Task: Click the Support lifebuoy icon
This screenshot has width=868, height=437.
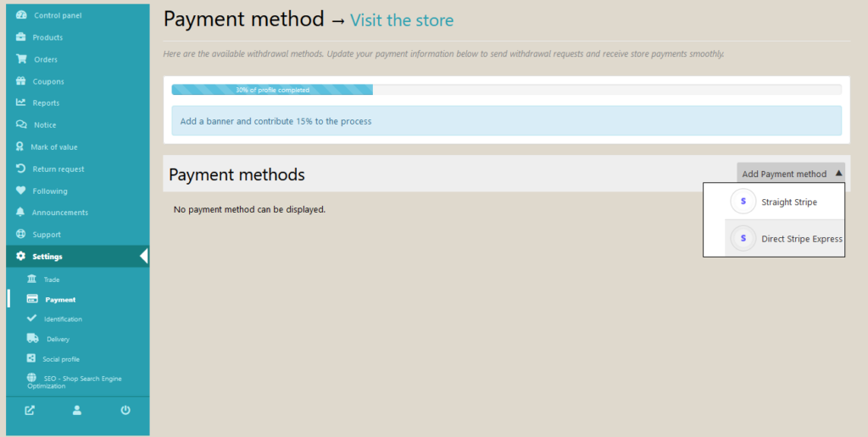Action: point(20,234)
